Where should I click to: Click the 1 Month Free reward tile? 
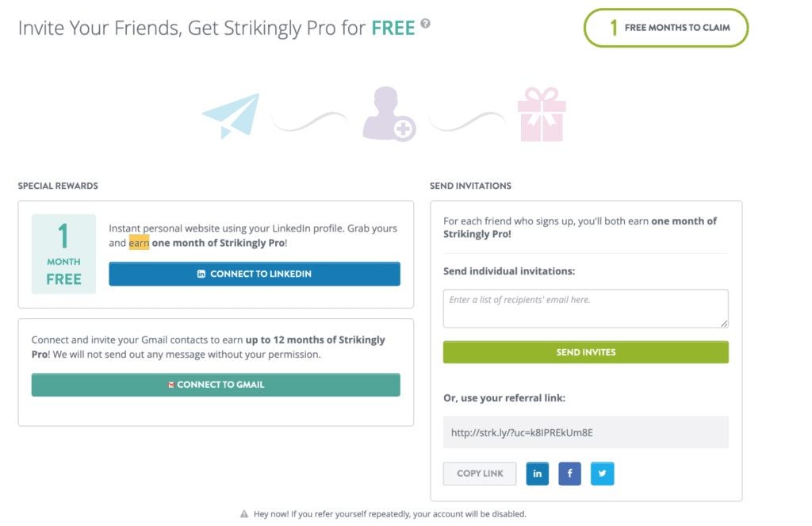click(x=63, y=254)
